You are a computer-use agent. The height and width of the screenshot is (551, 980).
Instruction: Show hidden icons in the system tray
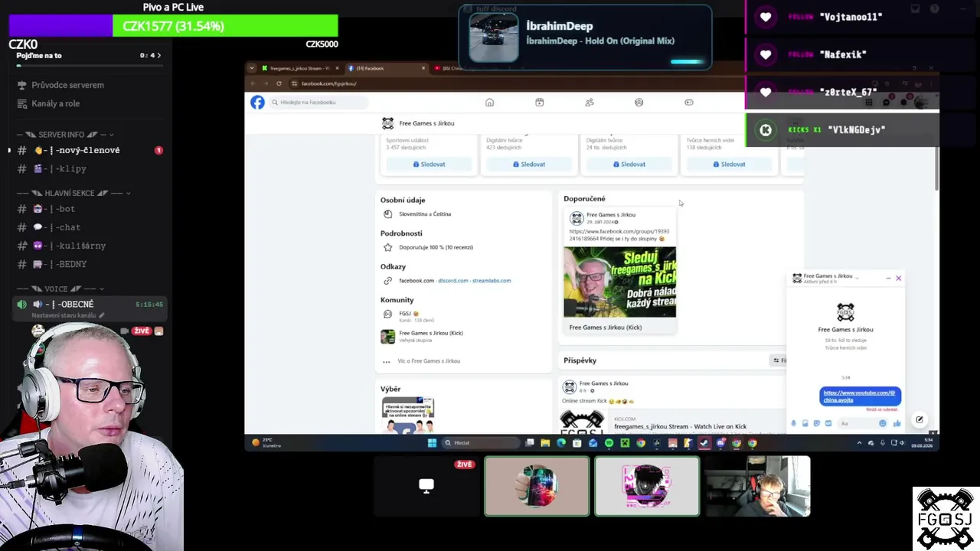coord(859,442)
